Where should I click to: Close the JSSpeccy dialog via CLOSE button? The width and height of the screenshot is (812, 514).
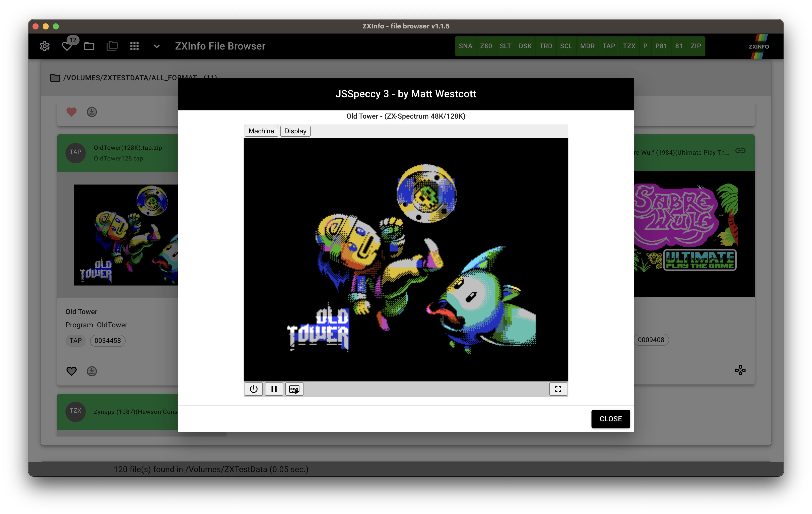click(x=610, y=419)
